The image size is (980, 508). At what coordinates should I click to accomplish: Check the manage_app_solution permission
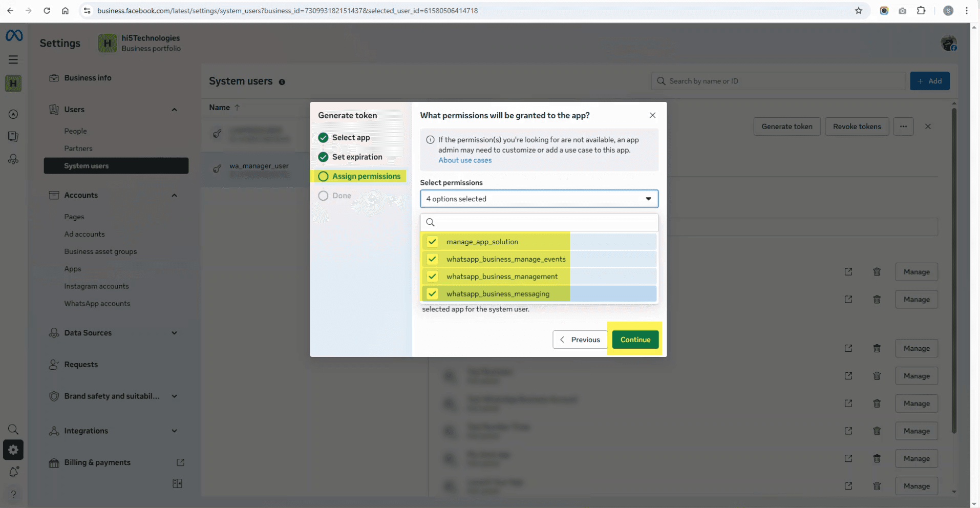point(432,241)
